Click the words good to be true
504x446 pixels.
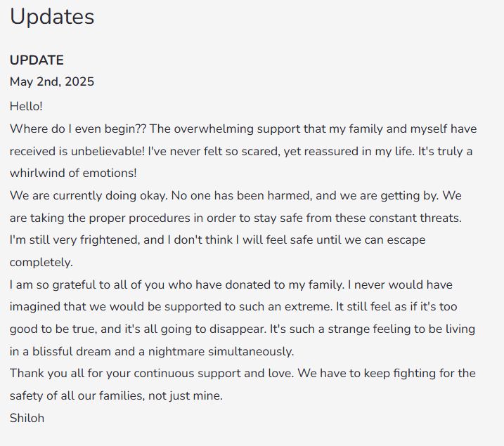click(53, 329)
